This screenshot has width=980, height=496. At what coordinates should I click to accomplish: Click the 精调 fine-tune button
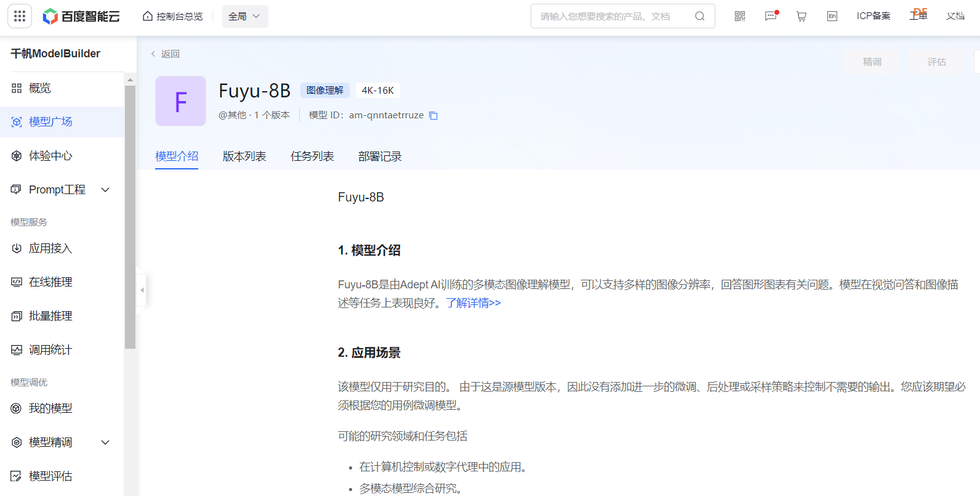click(x=872, y=62)
